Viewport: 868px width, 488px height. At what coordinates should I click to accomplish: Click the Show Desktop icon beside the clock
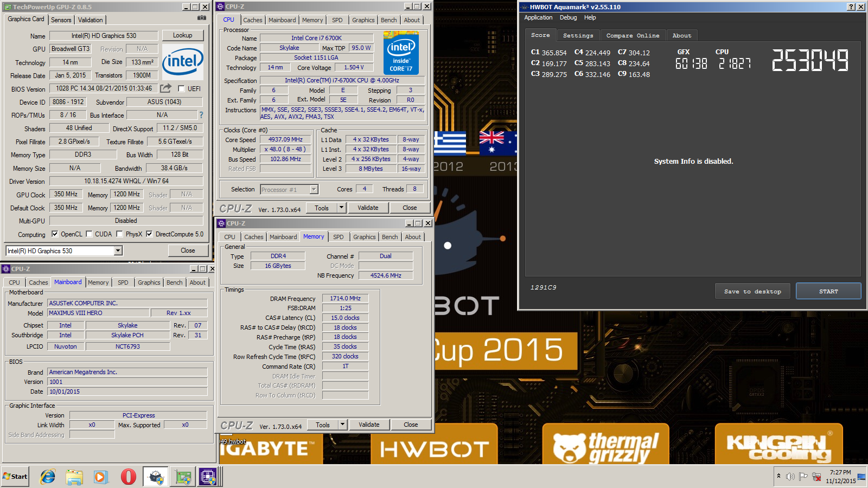pos(861,477)
